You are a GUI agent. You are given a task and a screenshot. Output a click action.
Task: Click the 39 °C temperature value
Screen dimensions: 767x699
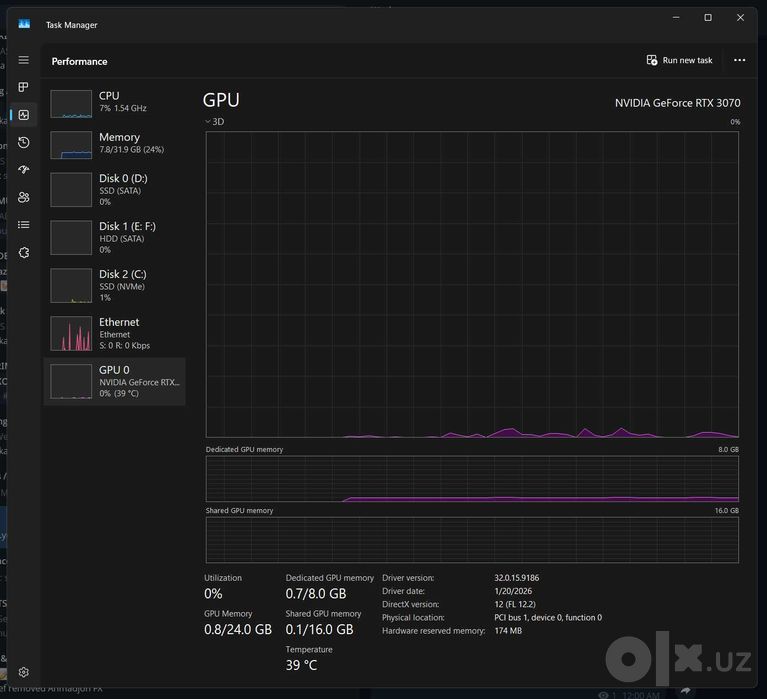pyautogui.click(x=301, y=665)
